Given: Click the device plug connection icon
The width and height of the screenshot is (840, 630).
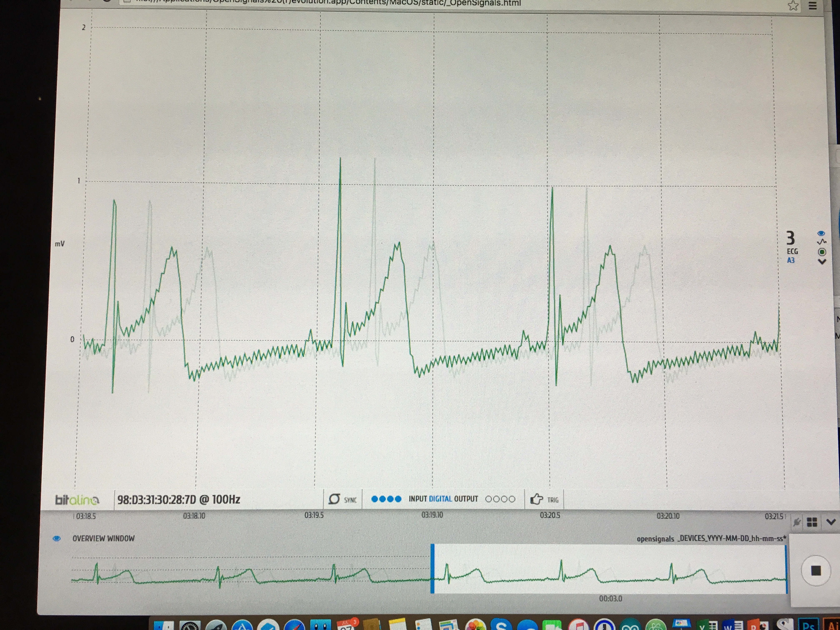Looking at the screenshot, I should pyautogui.click(x=797, y=522).
